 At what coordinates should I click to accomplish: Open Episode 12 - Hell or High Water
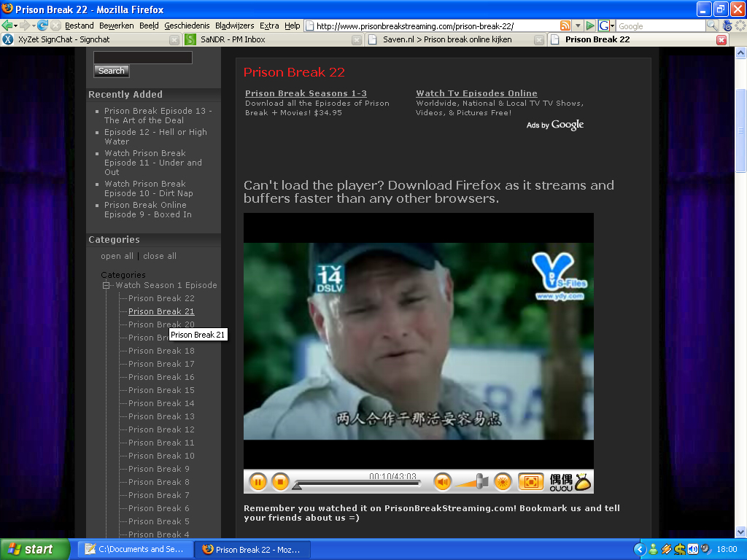[156, 136]
